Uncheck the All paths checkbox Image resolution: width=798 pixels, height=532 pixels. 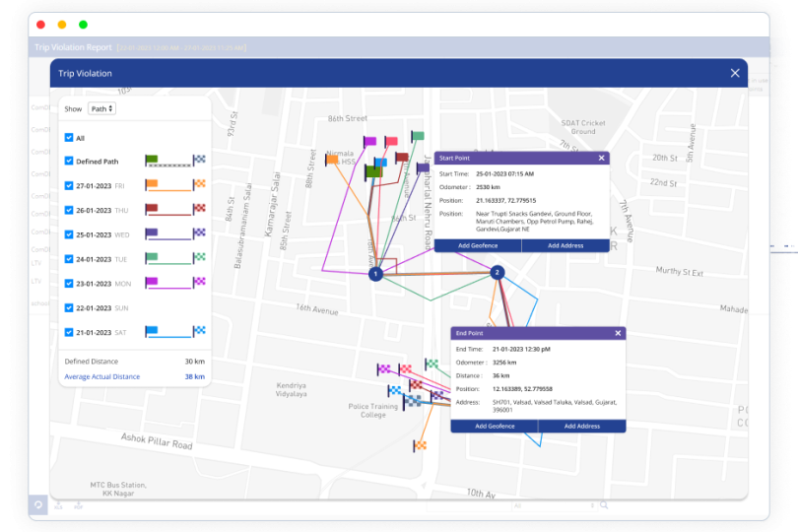69,138
